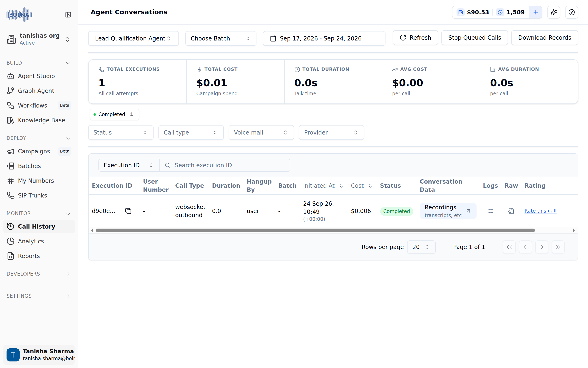Open Analytics in sidebar
588x368 pixels.
click(39, 241)
